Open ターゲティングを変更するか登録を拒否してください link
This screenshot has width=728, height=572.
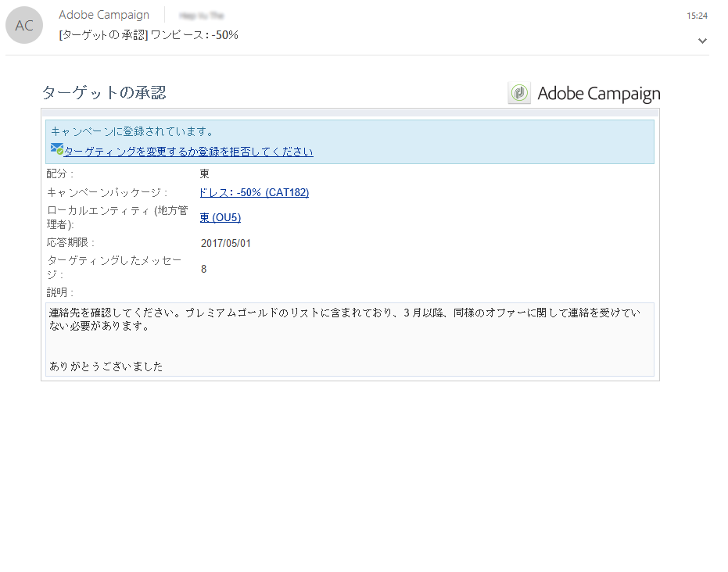coord(188,152)
